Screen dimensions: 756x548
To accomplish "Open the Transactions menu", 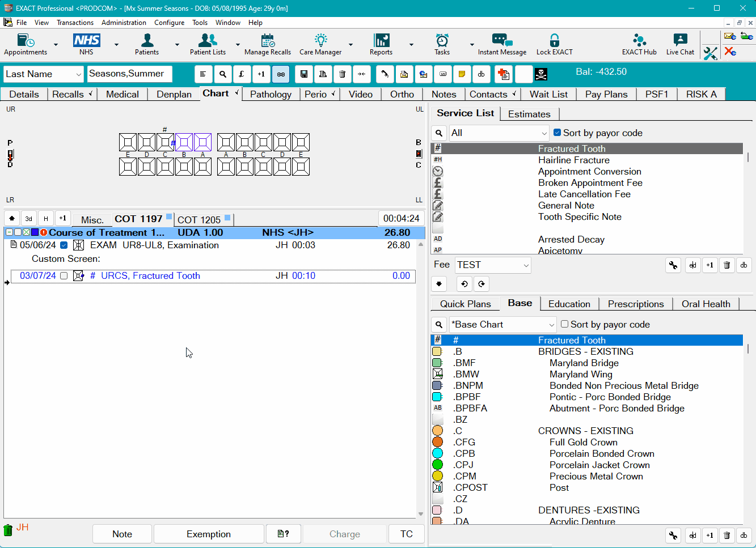I will [75, 23].
